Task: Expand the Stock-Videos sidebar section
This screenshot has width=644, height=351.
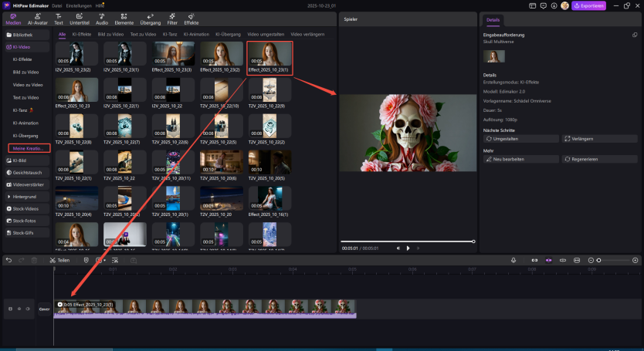Action: tap(23, 208)
